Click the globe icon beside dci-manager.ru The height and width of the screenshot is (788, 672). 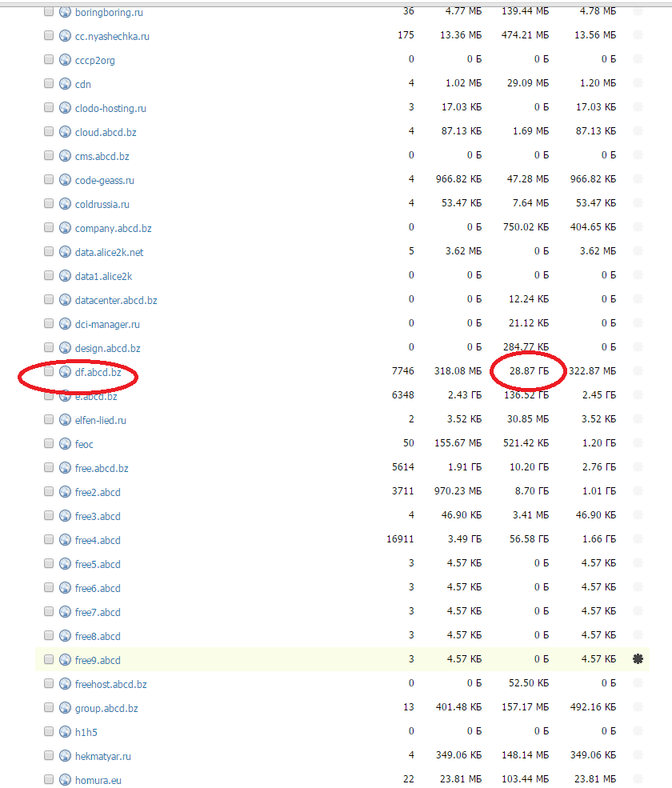(x=65, y=324)
